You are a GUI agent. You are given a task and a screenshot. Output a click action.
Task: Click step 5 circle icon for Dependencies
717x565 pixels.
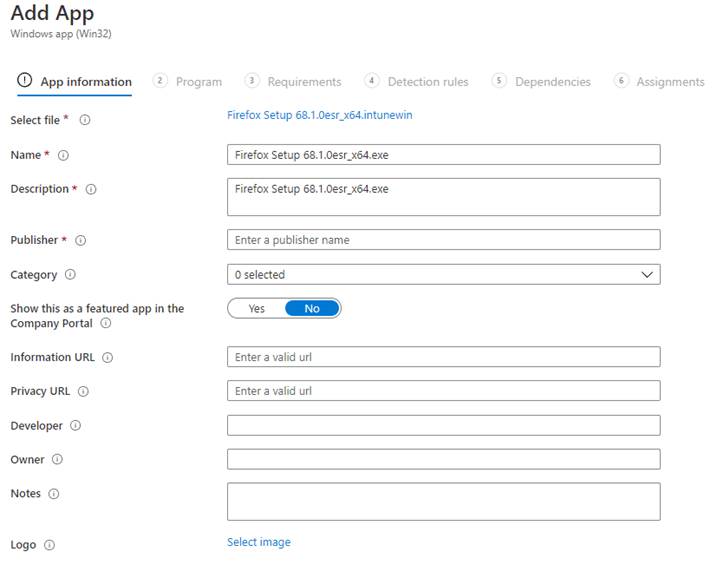(499, 81)
